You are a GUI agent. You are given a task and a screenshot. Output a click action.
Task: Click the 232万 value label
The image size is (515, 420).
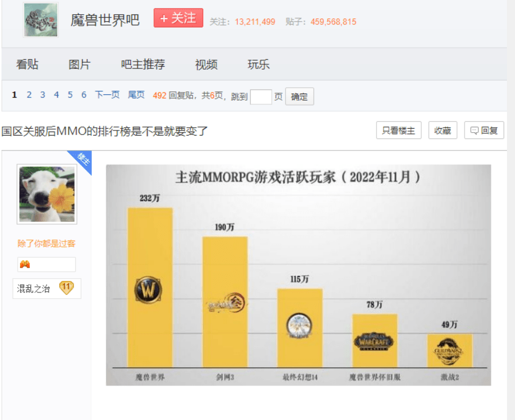pos(149,198)
